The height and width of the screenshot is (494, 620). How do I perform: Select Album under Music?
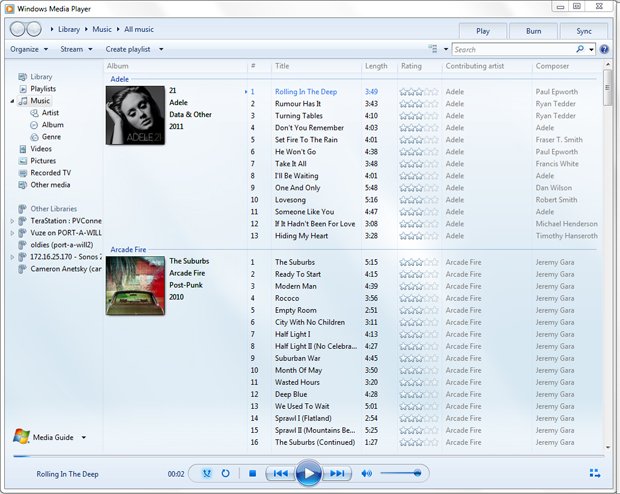tap(53, 125)
